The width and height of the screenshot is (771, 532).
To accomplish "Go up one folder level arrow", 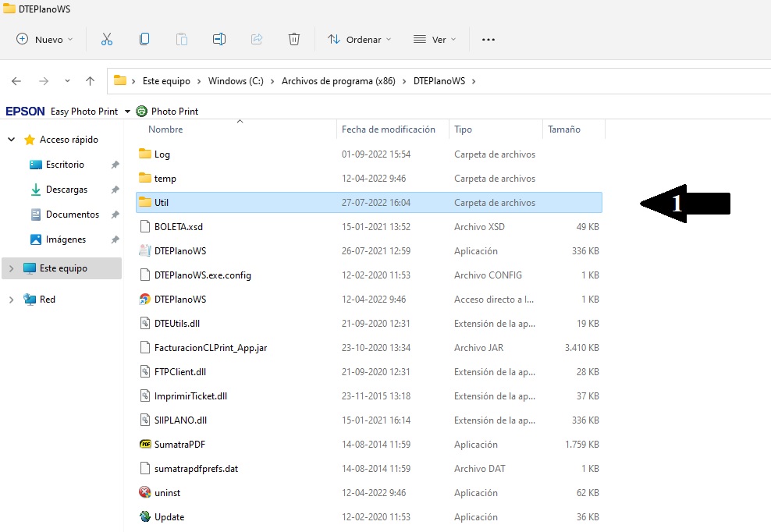I will 91,81.
